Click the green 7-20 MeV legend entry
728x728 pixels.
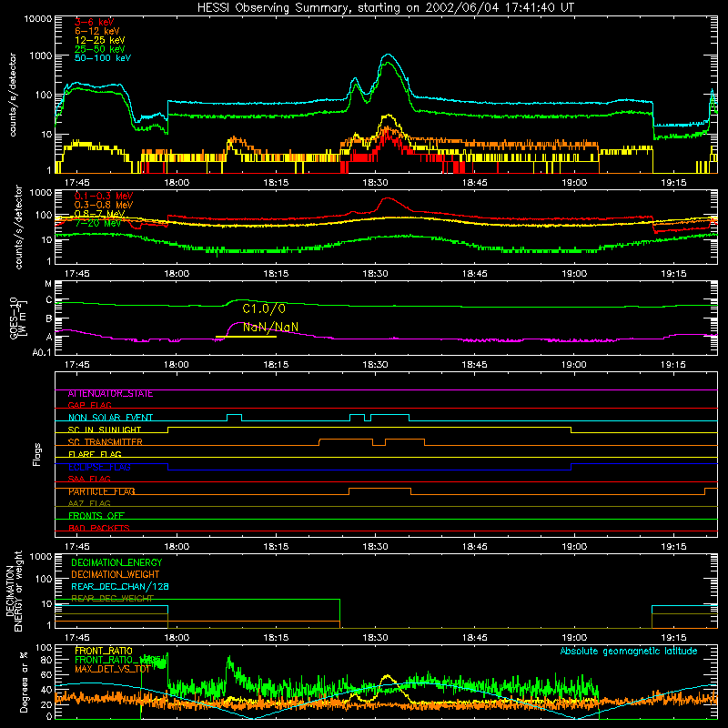[x=97, y=223]
